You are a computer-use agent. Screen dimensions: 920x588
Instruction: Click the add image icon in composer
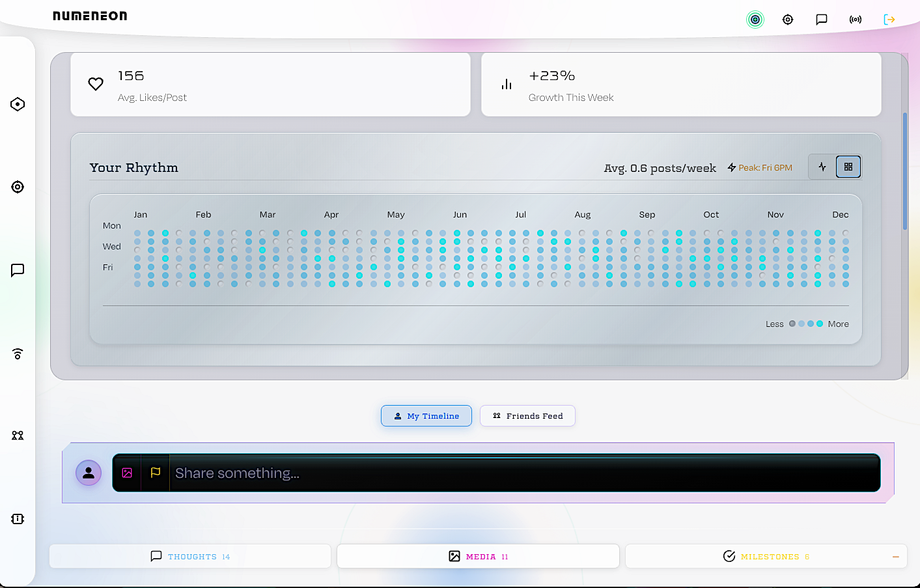(x=127, y=473)
